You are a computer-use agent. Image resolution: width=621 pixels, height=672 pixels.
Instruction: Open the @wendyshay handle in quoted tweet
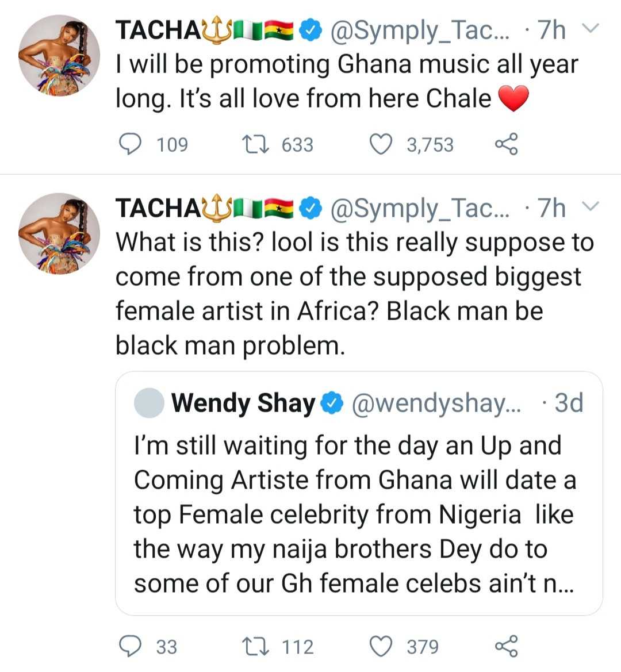coord(435,403)
